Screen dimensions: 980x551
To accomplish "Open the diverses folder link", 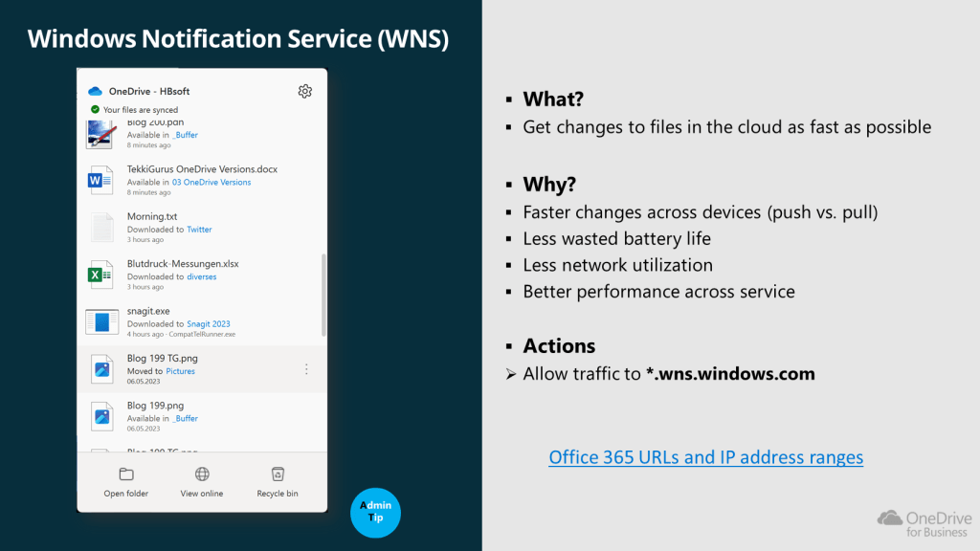I will 201,276.
